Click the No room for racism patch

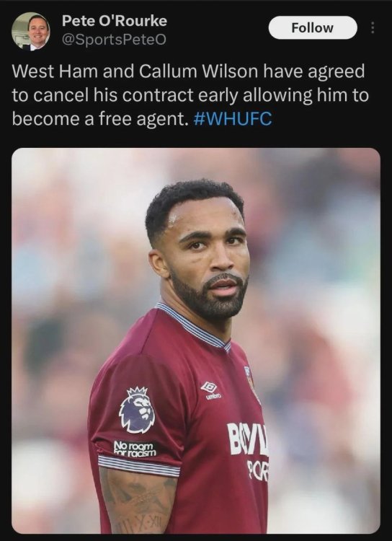(x=135, y=449)
